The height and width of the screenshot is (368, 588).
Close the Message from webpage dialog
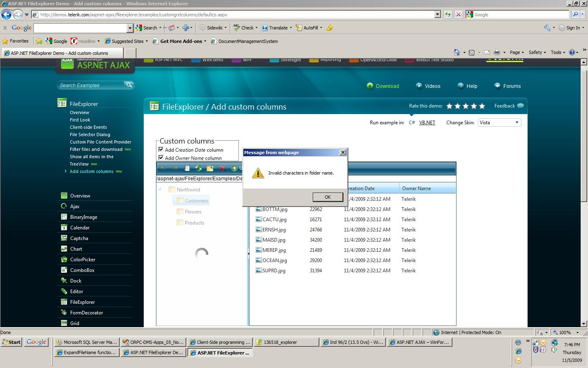(x=343, y=153)
